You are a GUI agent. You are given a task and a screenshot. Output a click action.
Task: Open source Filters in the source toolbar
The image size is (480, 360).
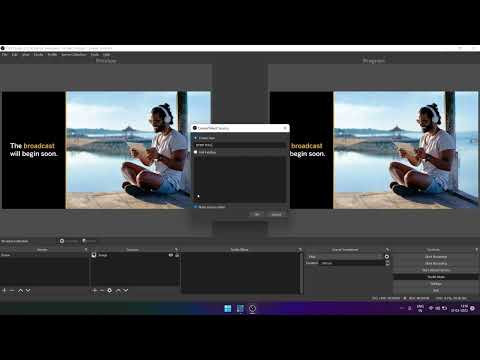click(89, 241)
